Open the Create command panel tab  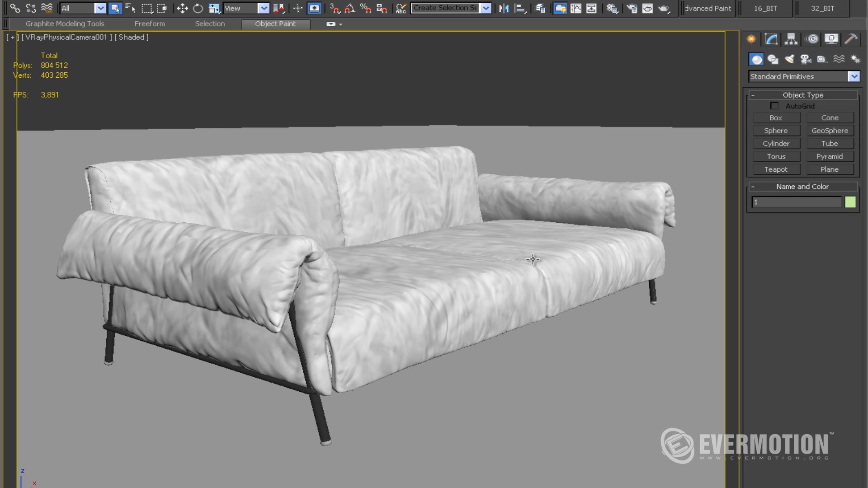click(x=751, y=39)
